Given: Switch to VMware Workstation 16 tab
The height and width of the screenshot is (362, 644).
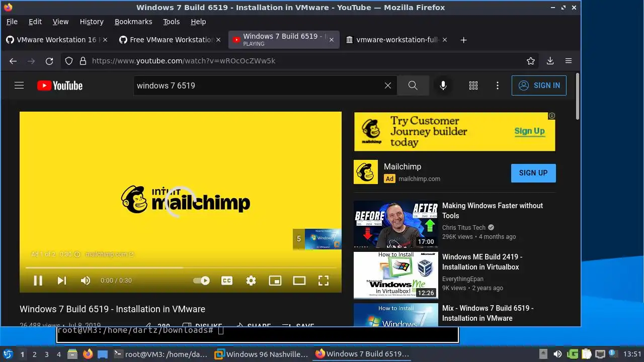Looking at the screenshot, I should click(x=56, y=40).
